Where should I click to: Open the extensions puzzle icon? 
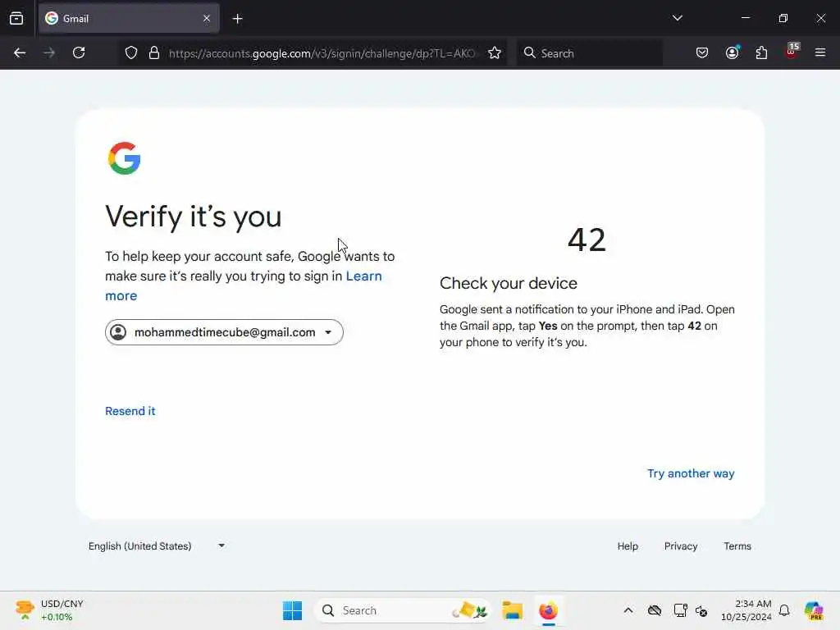(761, 53)
